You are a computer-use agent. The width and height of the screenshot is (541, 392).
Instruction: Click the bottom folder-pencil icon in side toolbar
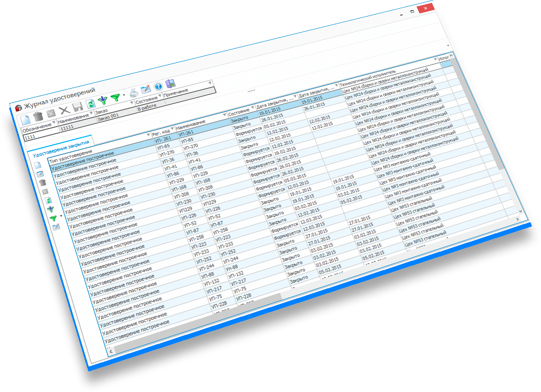tap(56, 227)
